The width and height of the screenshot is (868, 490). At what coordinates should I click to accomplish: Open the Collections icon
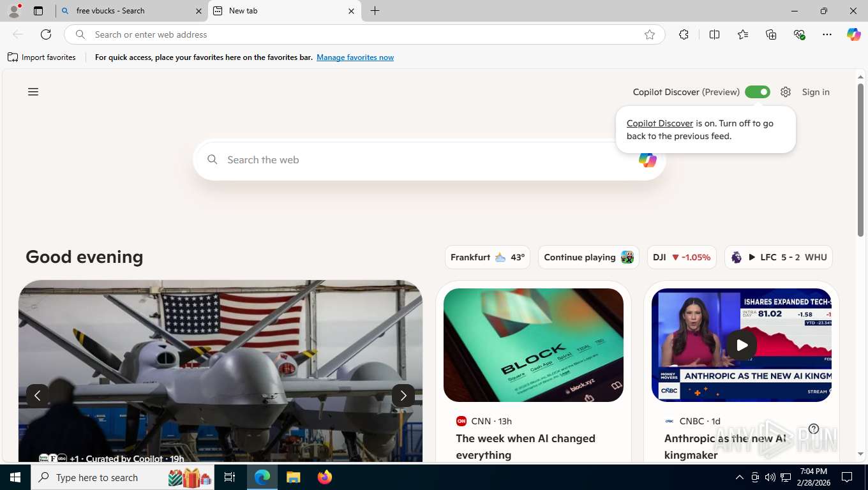pos(771,34)
